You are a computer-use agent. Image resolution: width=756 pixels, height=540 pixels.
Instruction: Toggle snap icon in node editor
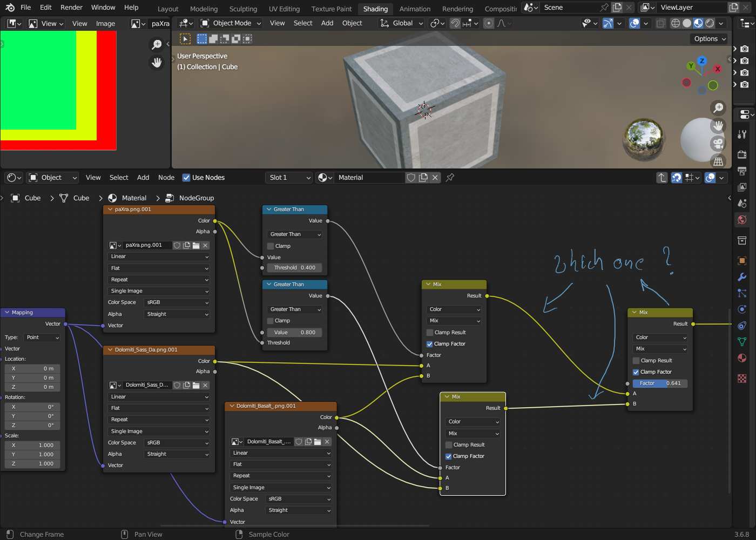(677, 178)
